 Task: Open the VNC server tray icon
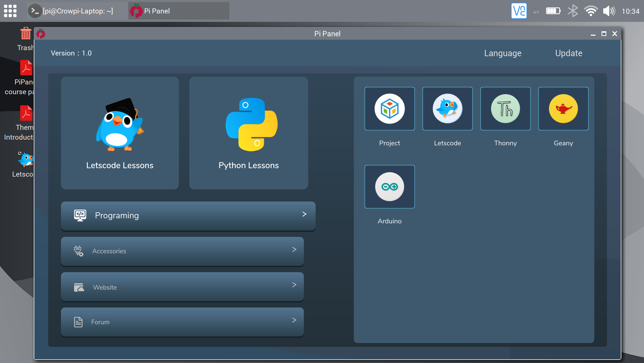coord(519,11)
